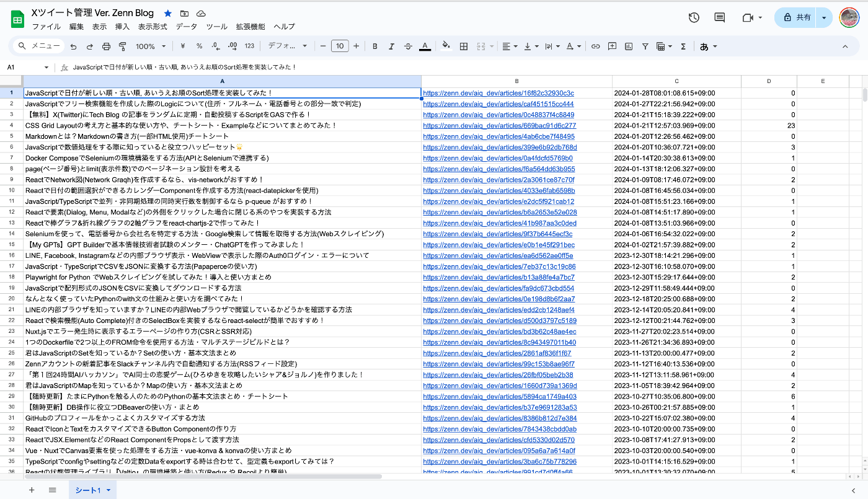This screenshot has height=499, width=868.
Task: Collapse the toolbar with up chevron
Action: 845,46
